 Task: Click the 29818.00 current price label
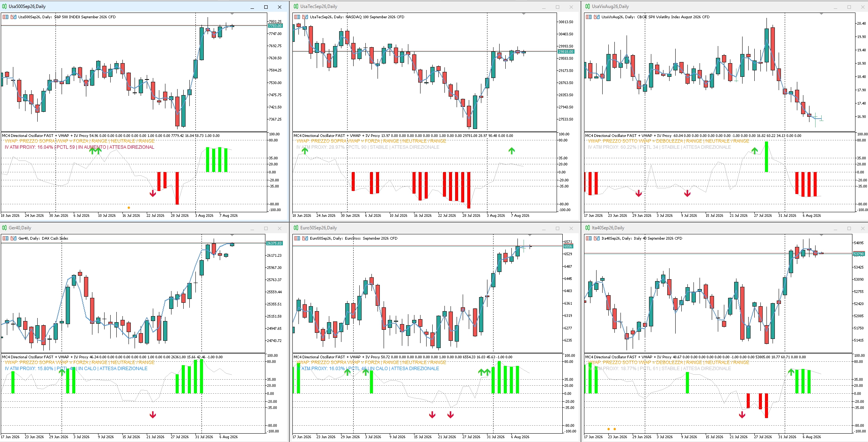tap(566, 52)
